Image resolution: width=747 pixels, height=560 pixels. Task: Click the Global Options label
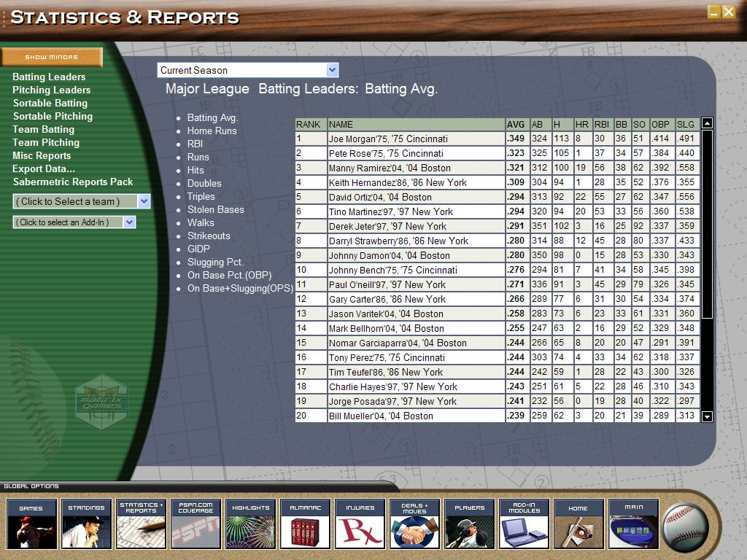[31, 486]
